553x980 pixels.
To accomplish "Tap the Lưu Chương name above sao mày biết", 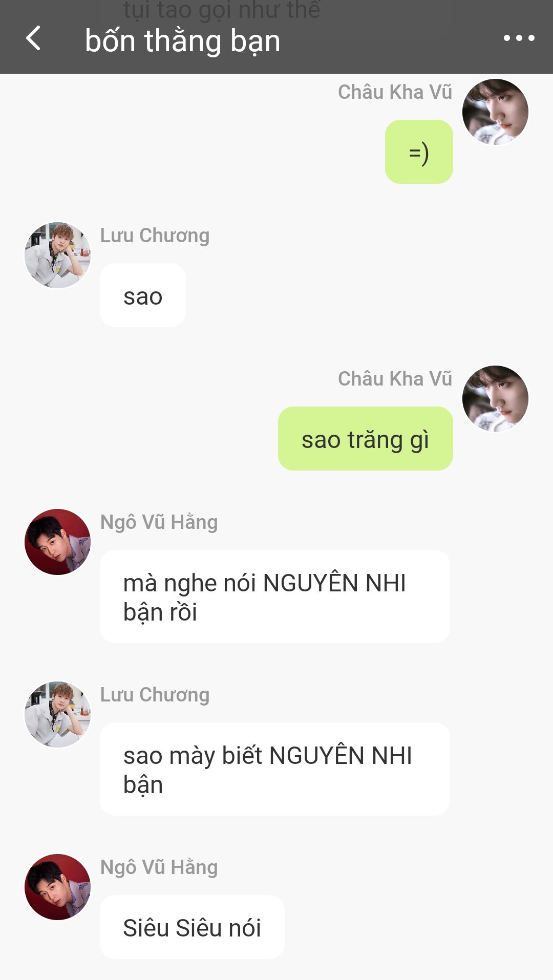I will pos(155,695).
